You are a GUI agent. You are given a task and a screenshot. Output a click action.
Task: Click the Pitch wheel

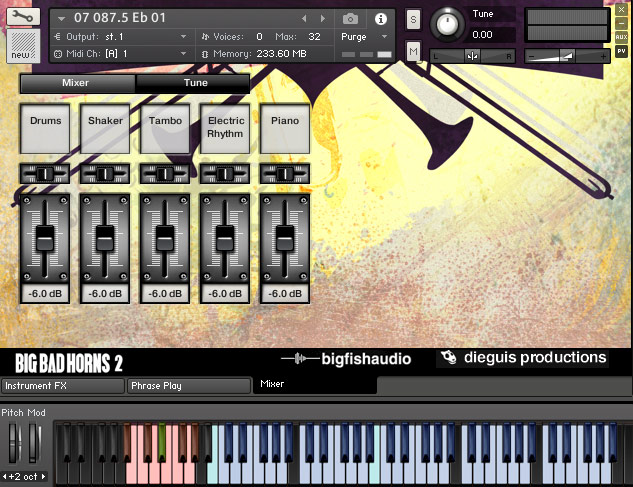[x=14, y=443]
